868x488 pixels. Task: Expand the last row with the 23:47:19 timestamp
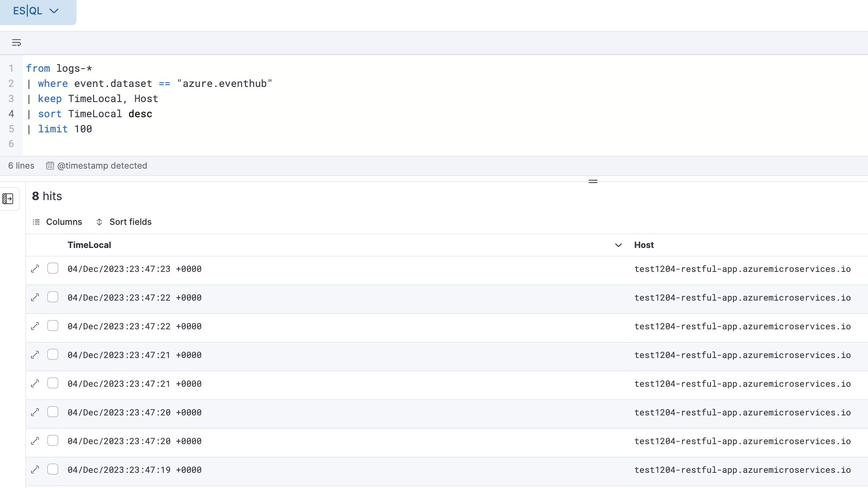[35, 470]
